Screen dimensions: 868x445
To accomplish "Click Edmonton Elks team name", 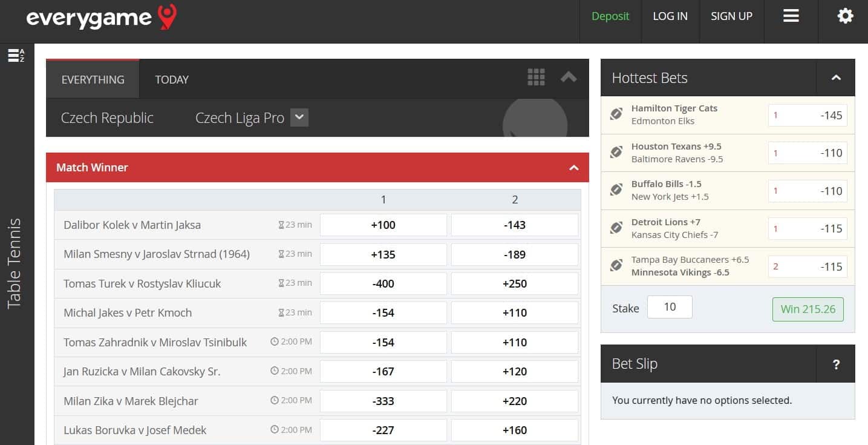I will 663,121.
